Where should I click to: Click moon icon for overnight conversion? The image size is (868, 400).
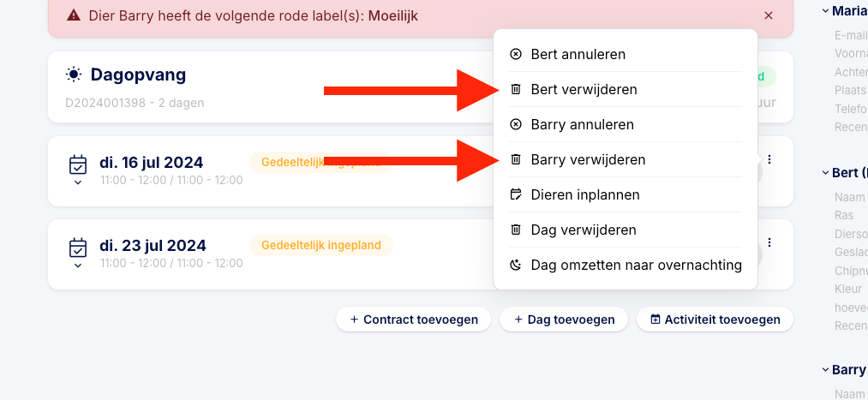click(516, 265)
